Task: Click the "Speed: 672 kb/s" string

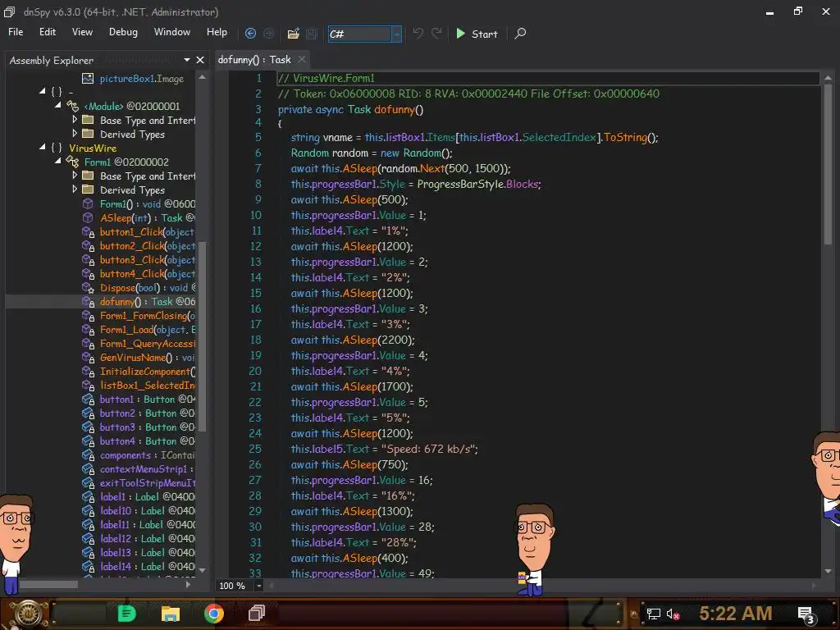Action: (x=428, y=449)
